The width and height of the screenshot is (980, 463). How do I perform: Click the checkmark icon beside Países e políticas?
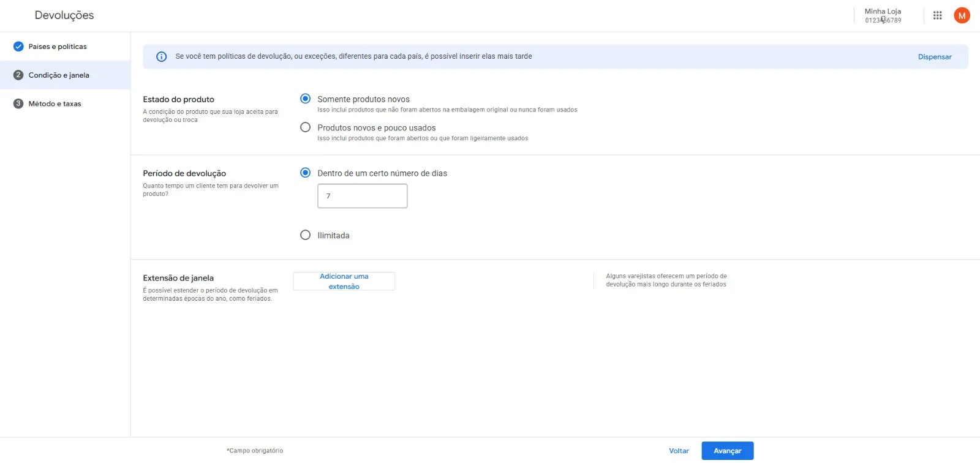[18, 47]
